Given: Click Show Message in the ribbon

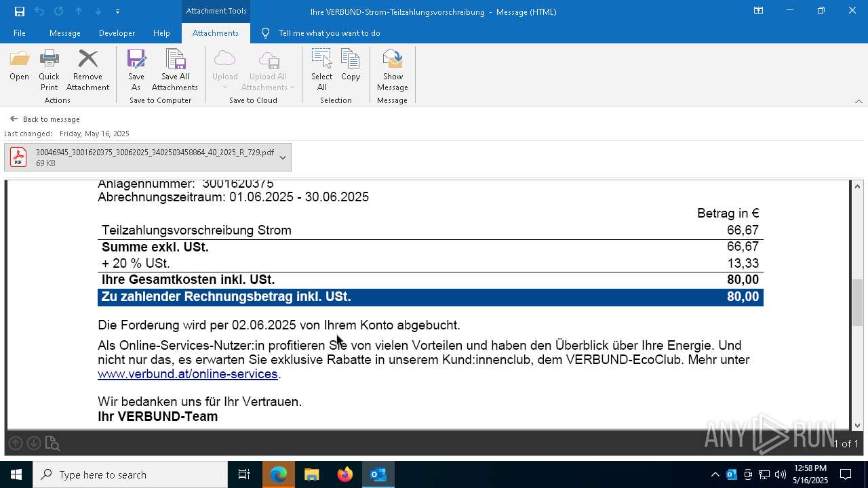Looking at the screenshot, I should (393, 70).
